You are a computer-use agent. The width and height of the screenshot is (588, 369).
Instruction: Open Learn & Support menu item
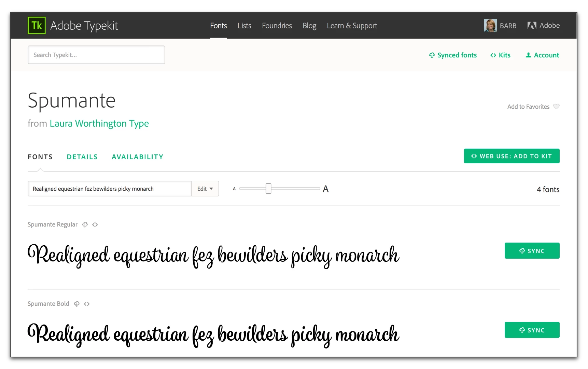[352, 26]
